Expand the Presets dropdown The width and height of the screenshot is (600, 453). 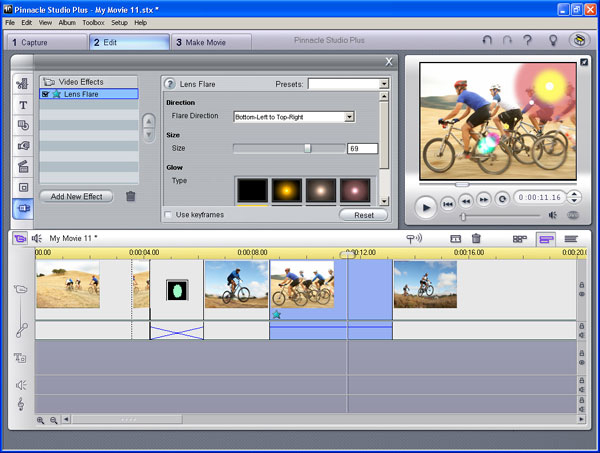pyautogui.click(x=384, y=85)
